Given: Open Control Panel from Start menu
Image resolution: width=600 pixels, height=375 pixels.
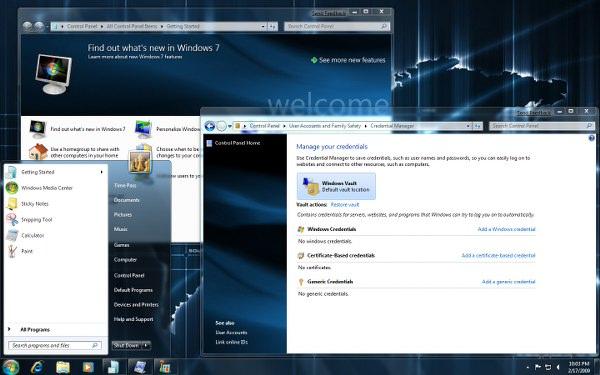Looking at the screenshot, I should click(129, 275).
